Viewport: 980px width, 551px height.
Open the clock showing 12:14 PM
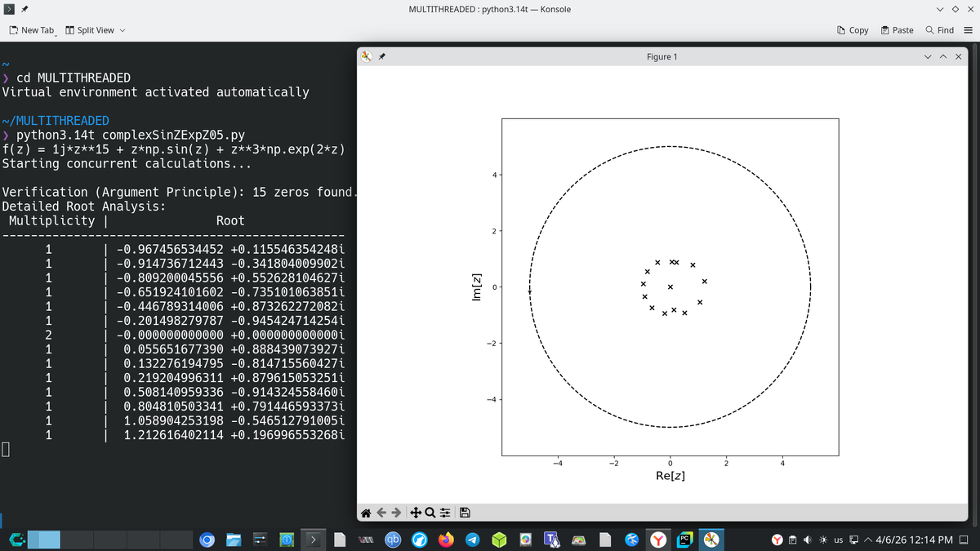[915, 540]
